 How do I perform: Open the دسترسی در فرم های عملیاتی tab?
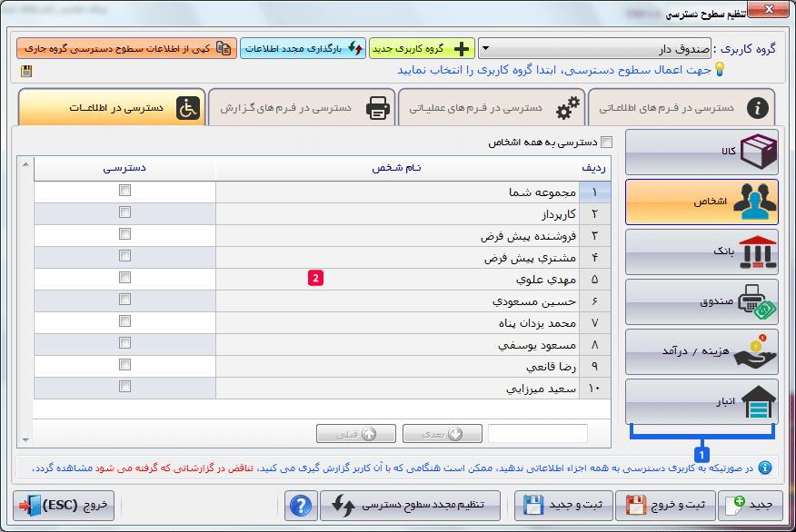[492, 107]
